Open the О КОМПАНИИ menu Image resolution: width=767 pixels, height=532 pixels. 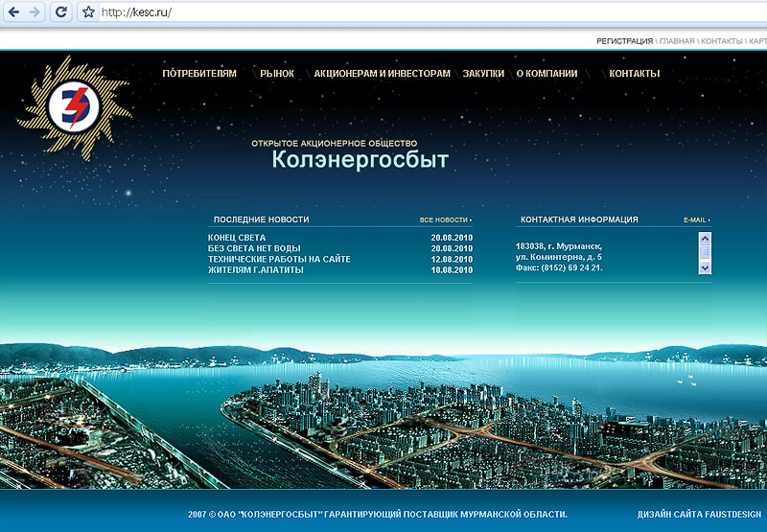(546, 74)
